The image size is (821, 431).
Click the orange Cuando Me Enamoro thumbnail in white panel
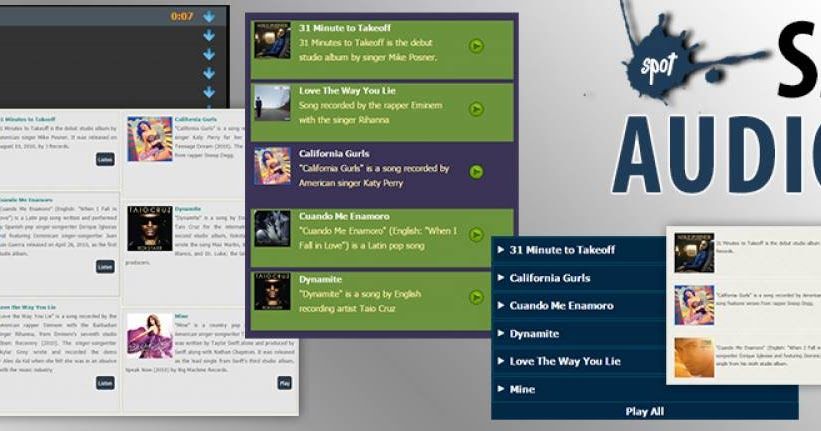(694, 358)
